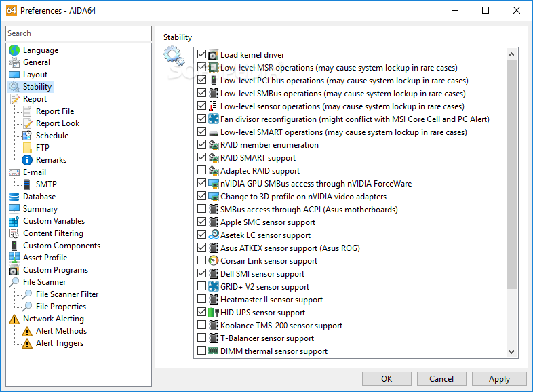Click the Remarks info icon
This screenshot has width=533, height=392.
pos(27,160)
